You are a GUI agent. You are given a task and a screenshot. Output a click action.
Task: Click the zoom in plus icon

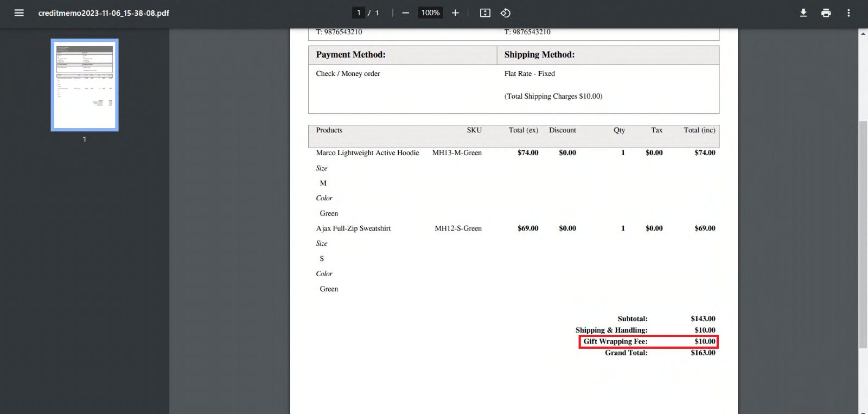tap(455, 13)
